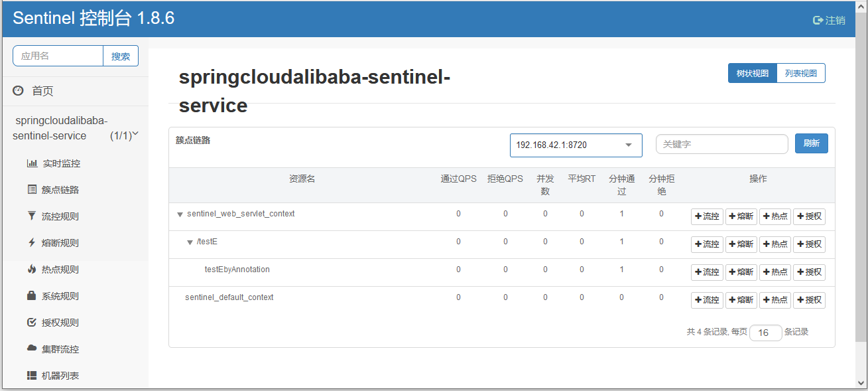Switch to 列表视图 list view
This screenshot has width=868, height=391.
pos(800,74)
